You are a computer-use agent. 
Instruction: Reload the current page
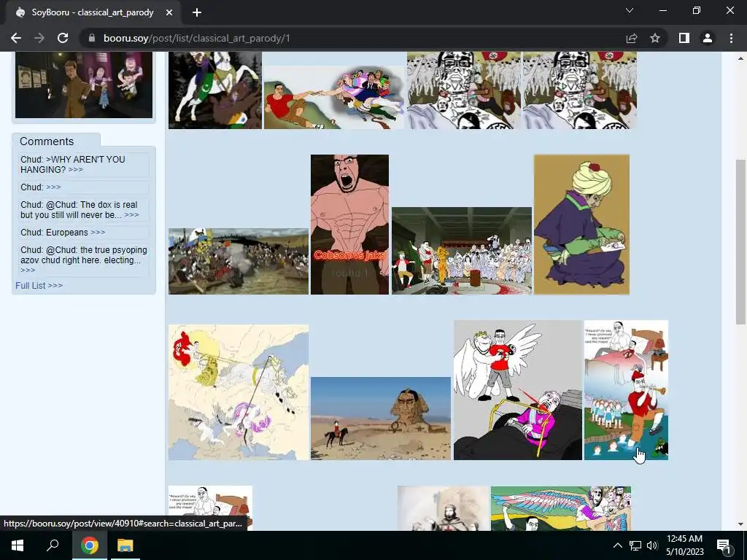[63, 38]
